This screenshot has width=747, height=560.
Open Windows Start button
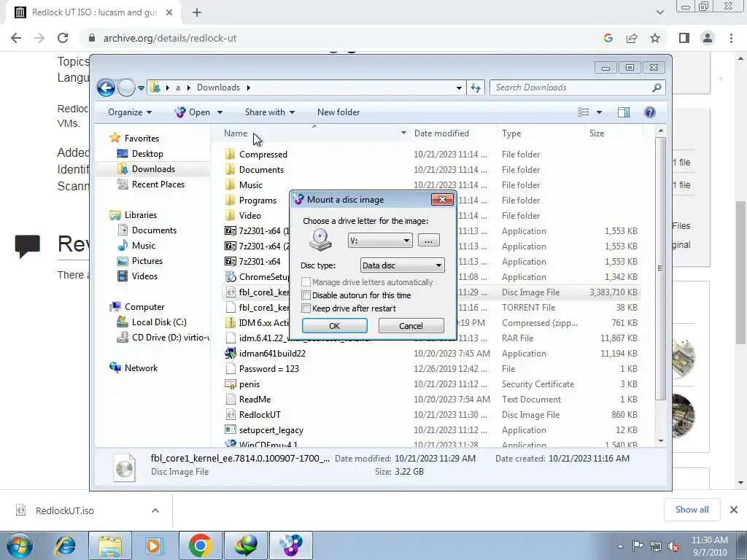(20, 545)
